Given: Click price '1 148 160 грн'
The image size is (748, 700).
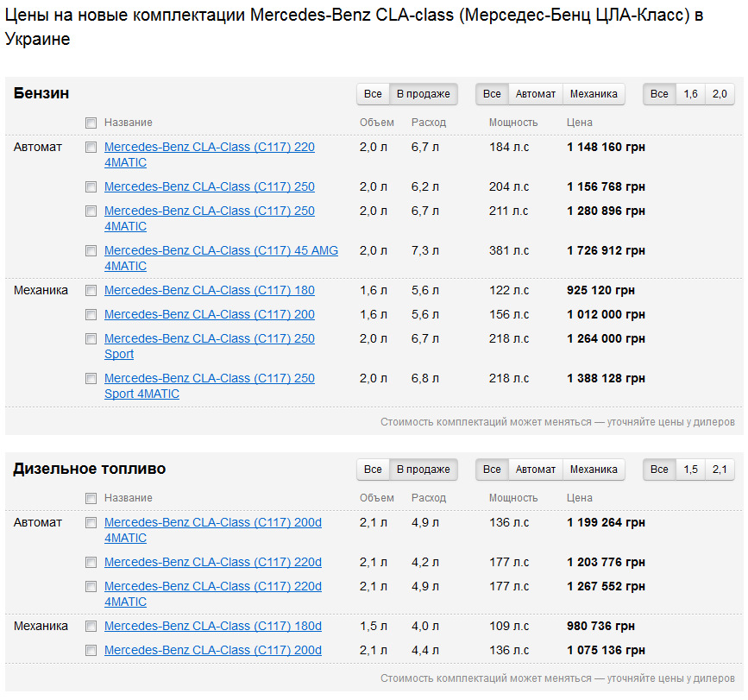Looking at the screenshot, I should [x=606, y=147].
